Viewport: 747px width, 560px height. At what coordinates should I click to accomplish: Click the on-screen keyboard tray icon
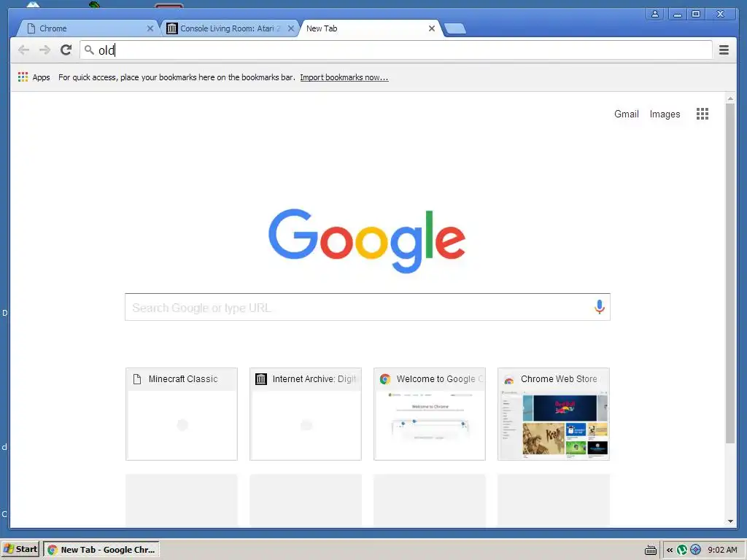(x=650, y=550)
